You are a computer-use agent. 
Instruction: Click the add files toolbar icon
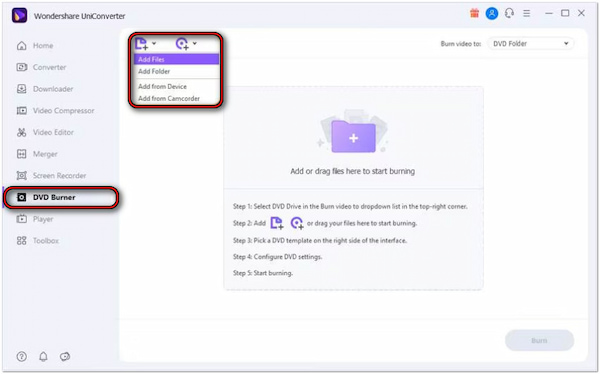[x=142, y=44]
